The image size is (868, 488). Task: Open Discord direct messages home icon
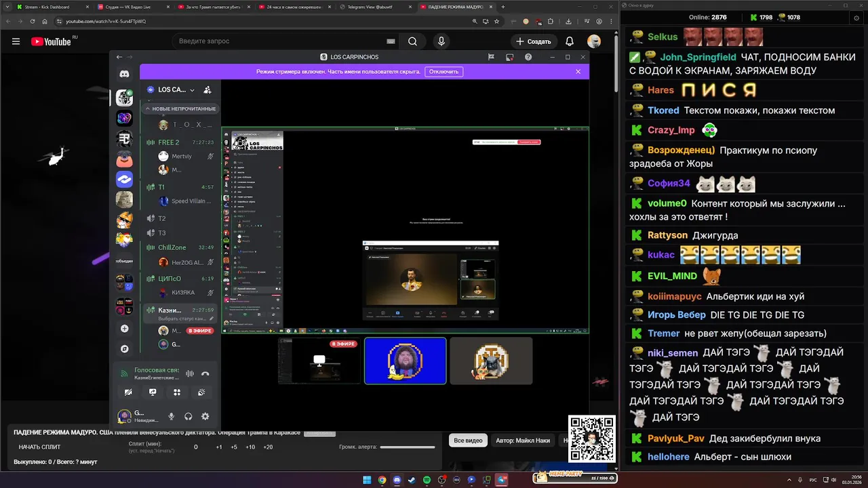[x=124, y=73]
